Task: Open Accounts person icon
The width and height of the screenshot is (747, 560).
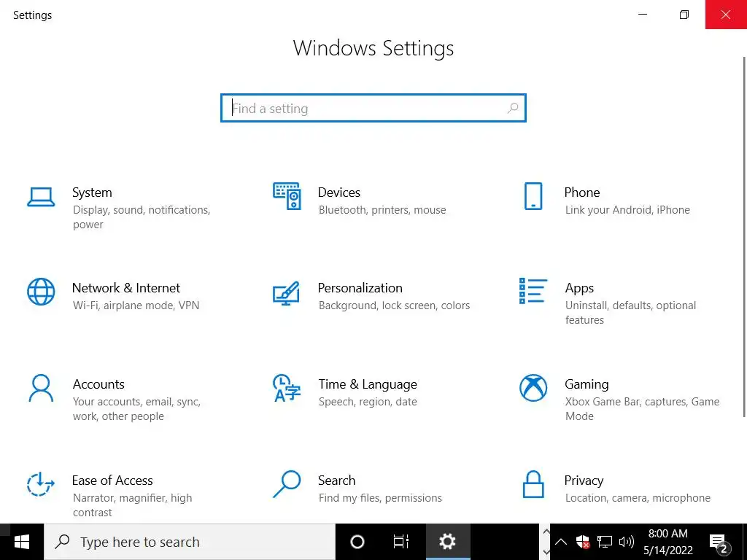Action: 41,388
